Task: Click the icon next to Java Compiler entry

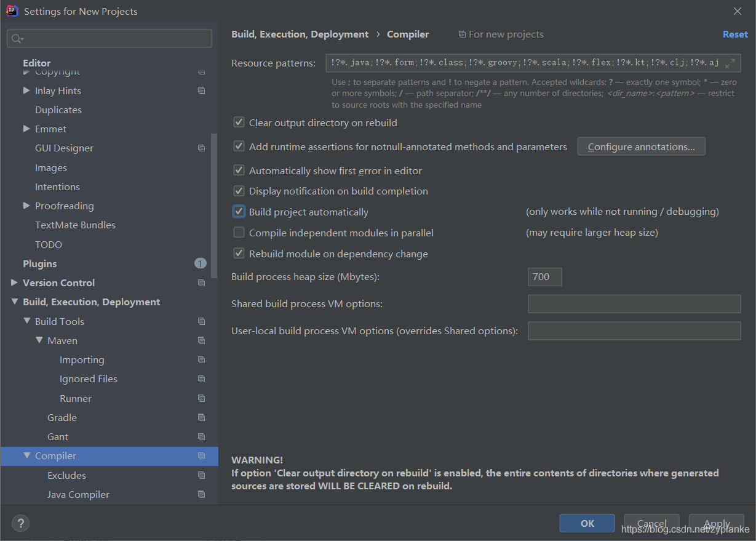Action: coord(201,494)
